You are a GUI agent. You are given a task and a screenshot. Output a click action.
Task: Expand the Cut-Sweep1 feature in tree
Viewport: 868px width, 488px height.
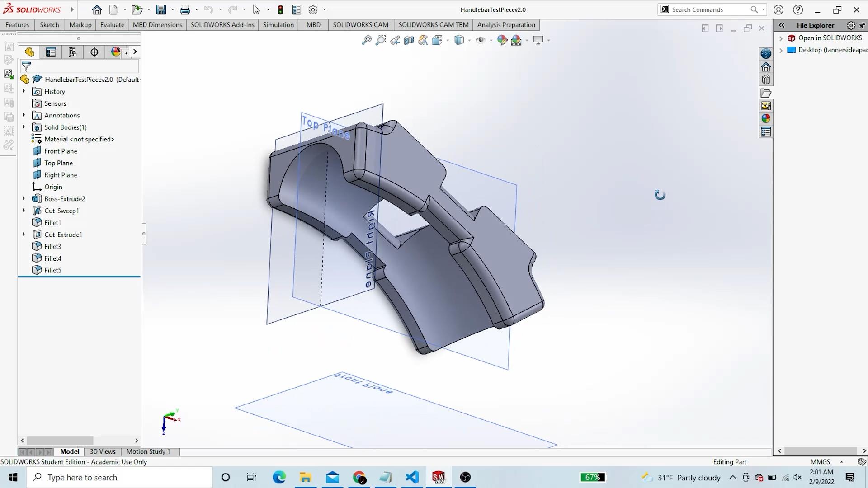click(23, 210)
